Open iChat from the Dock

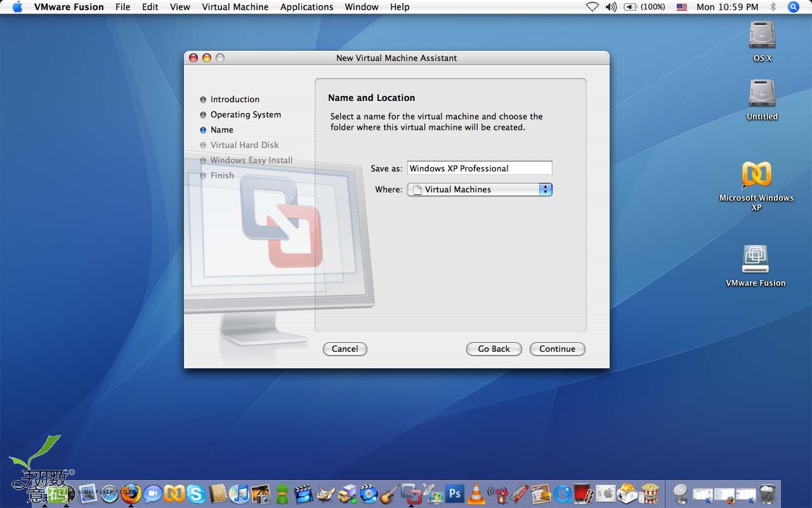pos(152,493)
